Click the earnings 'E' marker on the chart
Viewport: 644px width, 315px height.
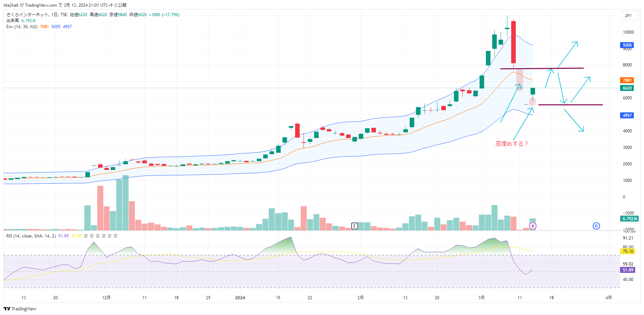tap(354, 226)
